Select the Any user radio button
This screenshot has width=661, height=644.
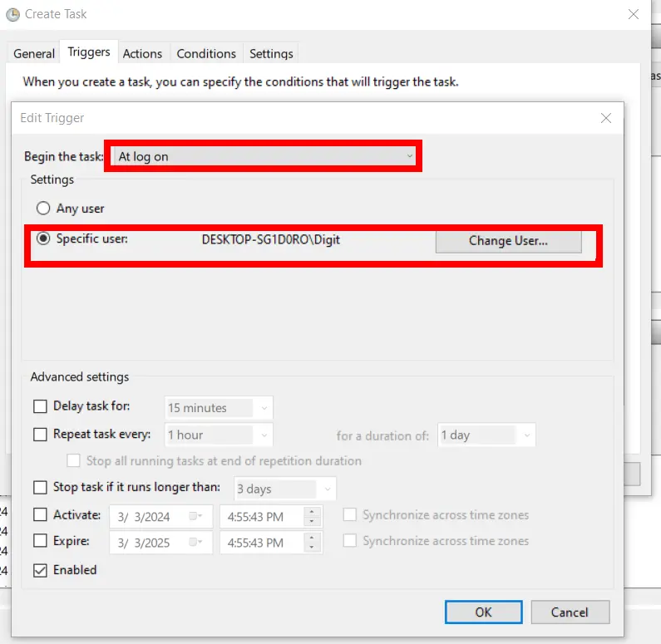[43, 209]
